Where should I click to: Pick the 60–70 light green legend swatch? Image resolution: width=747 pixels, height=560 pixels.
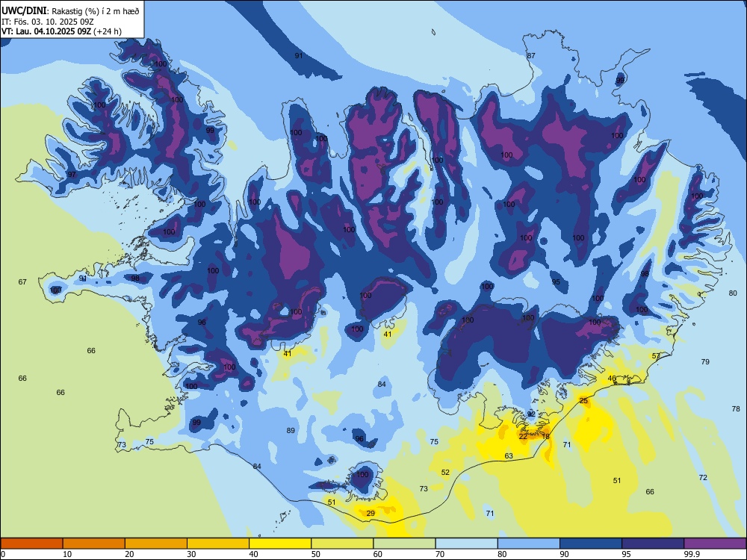point(404,544)
